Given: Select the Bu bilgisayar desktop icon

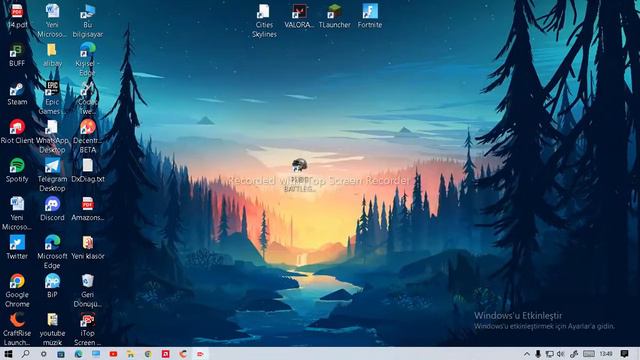Looking at the screenshot, I should pyautogui.click(x=87, y=21).
